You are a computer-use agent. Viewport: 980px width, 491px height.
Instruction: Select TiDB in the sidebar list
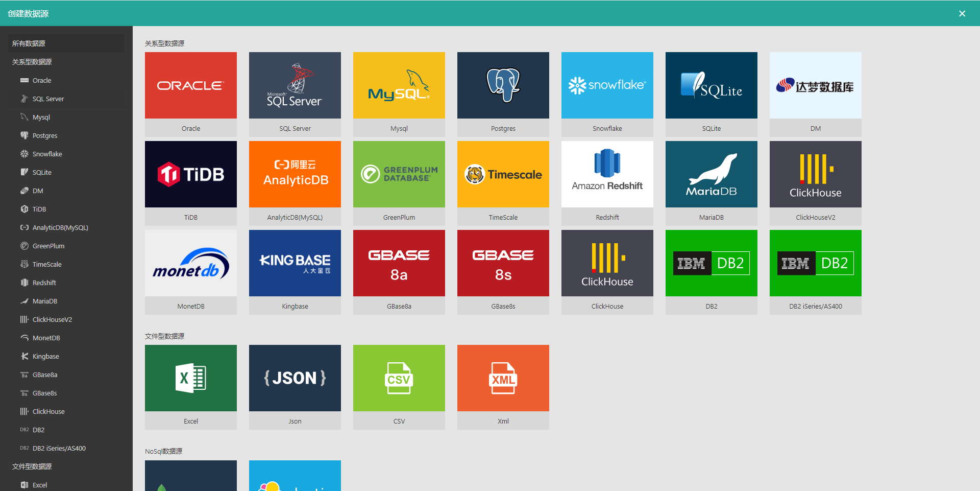[66, 209]
